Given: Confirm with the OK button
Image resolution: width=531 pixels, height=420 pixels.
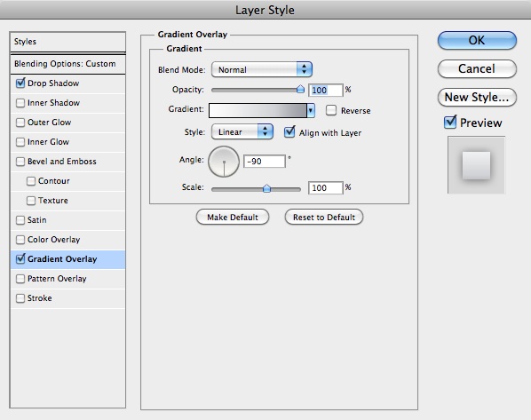Looking at the screenshot, I should pyautogui.click(x=477, y=40).
